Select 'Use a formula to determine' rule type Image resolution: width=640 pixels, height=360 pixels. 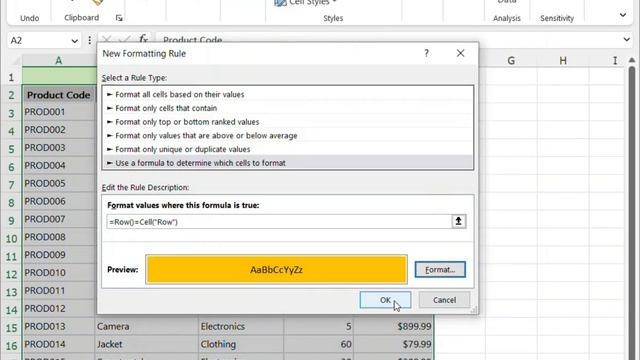(288, 163)
